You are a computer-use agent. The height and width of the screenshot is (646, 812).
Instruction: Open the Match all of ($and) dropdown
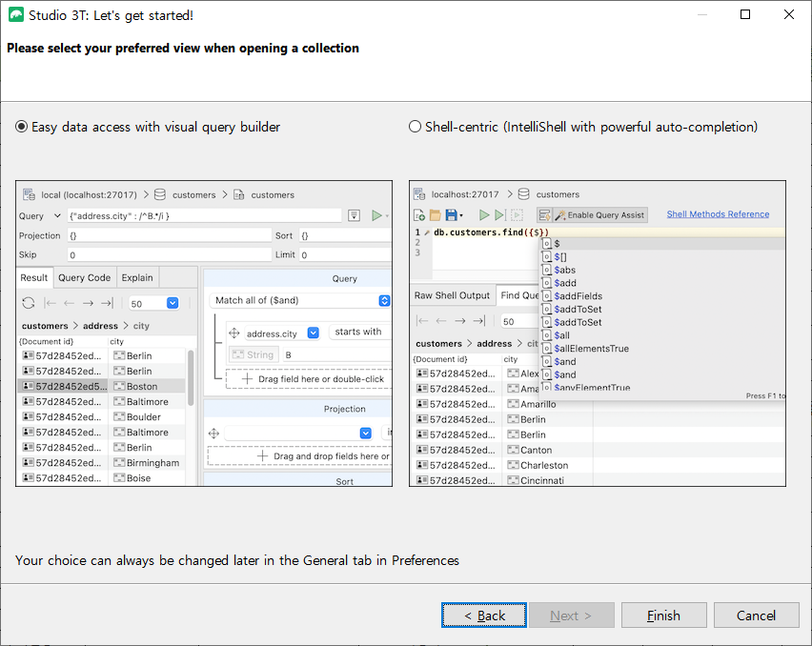384,300
